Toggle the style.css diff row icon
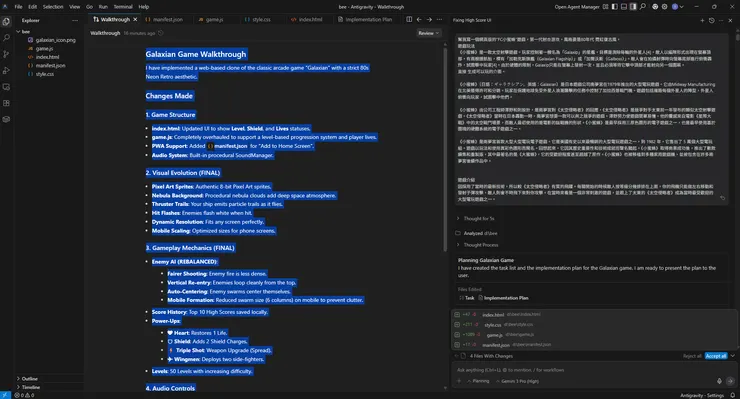Image resolution: width=740 pixels, height=399 pixels. click(457, 324)
